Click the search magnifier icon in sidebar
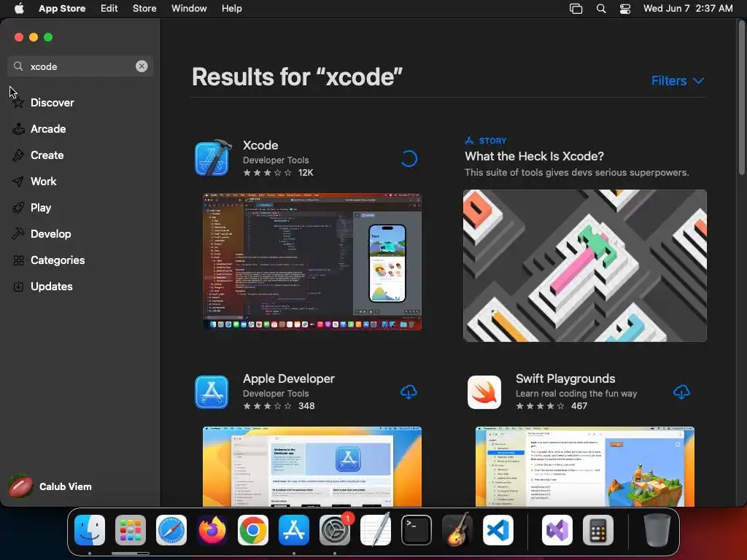 click(18, 66)
